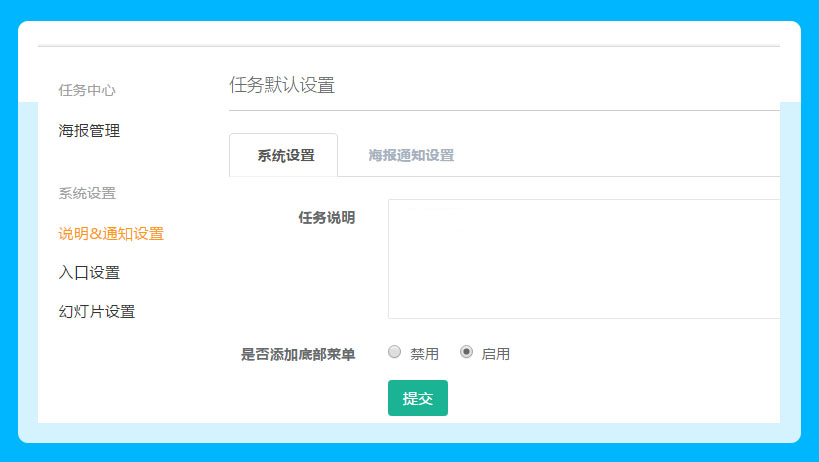
Task: Select 说明&通知设置 in the sidebar
Action: [x=111, y=234]
